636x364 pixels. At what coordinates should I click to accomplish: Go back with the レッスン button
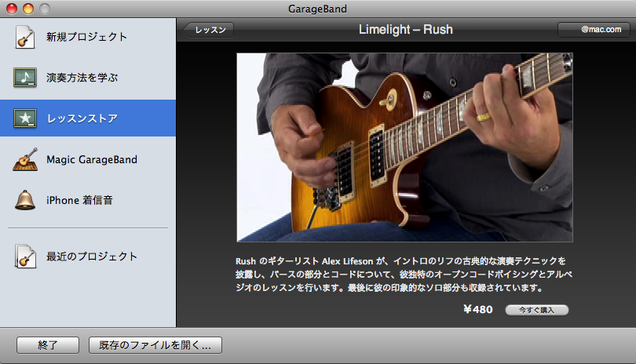tap(209, 30)
